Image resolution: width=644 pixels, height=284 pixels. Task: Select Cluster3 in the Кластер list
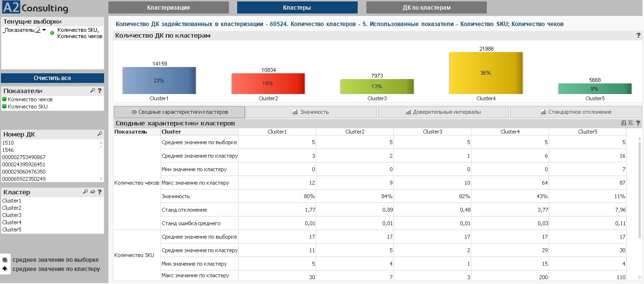click(x=12, y=215)
